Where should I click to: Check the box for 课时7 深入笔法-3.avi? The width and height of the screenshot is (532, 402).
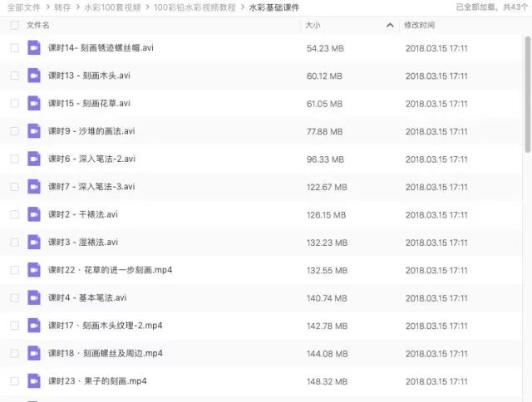point(15,187)
